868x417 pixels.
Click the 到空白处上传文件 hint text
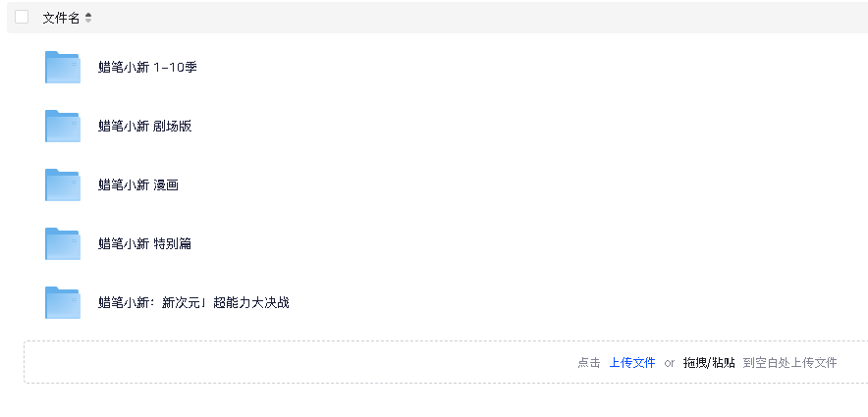tap(790, 363)
